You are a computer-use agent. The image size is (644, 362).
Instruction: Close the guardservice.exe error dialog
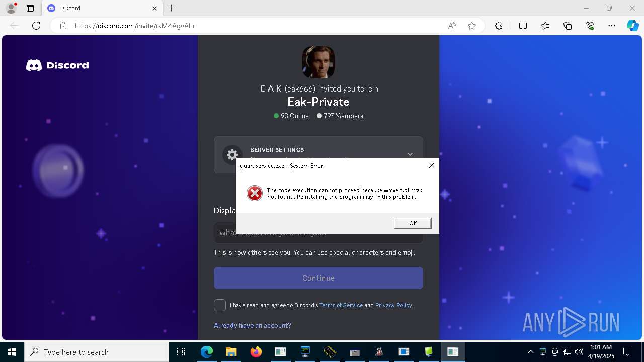[431, 165]
